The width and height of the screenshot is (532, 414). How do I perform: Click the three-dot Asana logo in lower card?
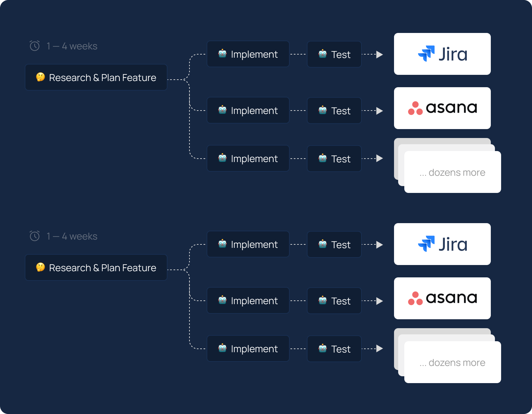(x=415, y=298)
